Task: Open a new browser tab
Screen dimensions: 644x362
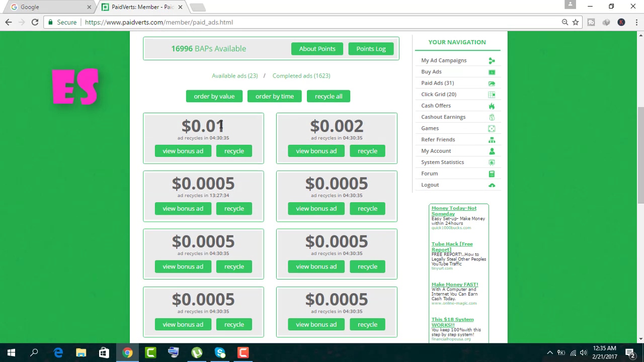Action: pos(198,7)
